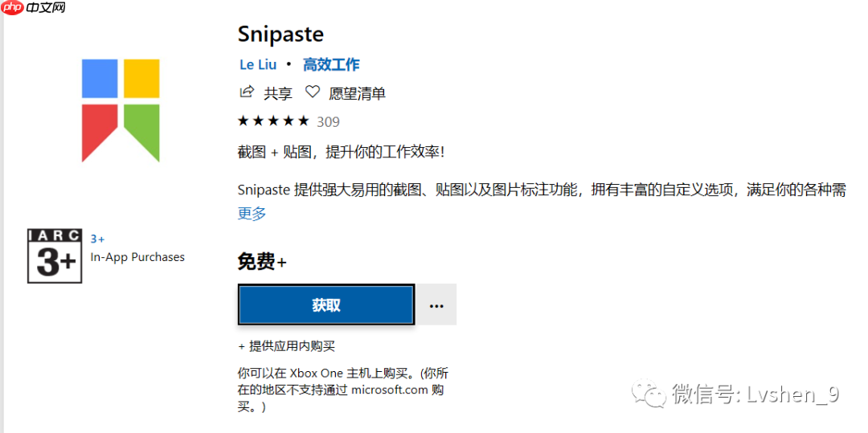Expand description with 更多 link
This screenshot has height=433, width=868.
click(252, 214)
